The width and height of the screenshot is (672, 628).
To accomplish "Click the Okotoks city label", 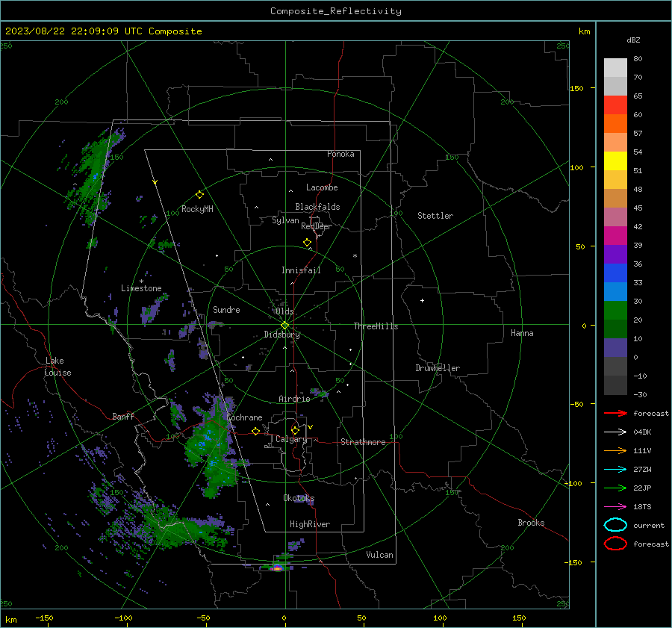I will click(x=299, y=498).
